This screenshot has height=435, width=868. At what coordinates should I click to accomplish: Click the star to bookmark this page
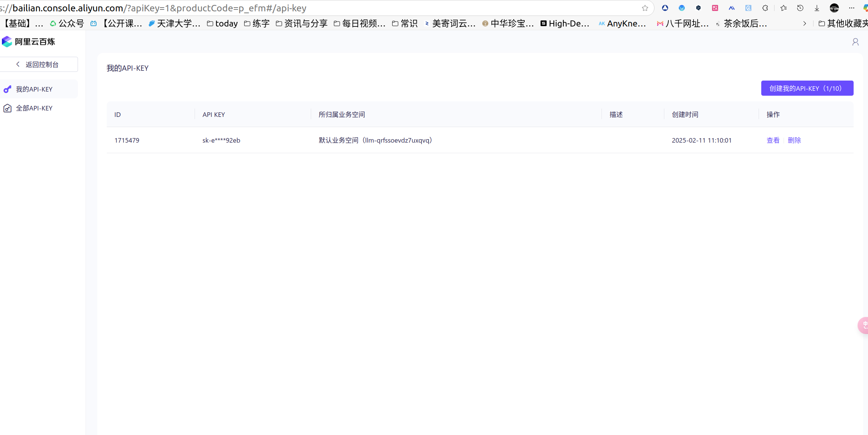tap(645, 8)
